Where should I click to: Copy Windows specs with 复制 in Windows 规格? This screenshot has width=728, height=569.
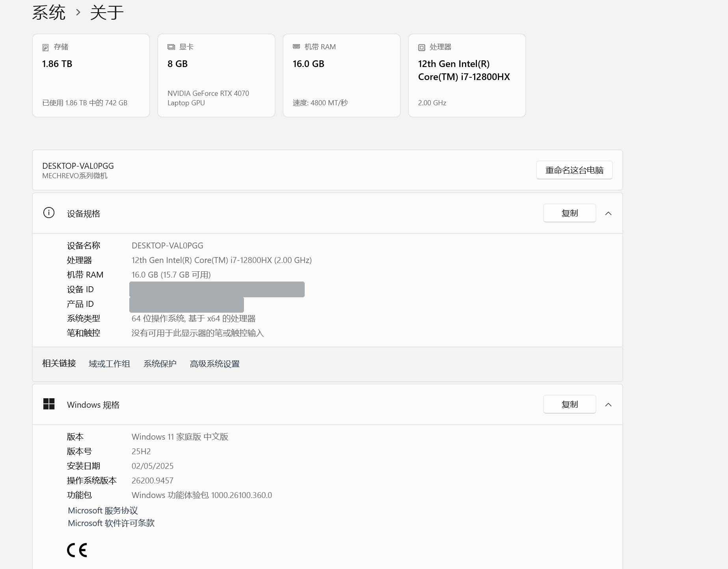[570, 404]
